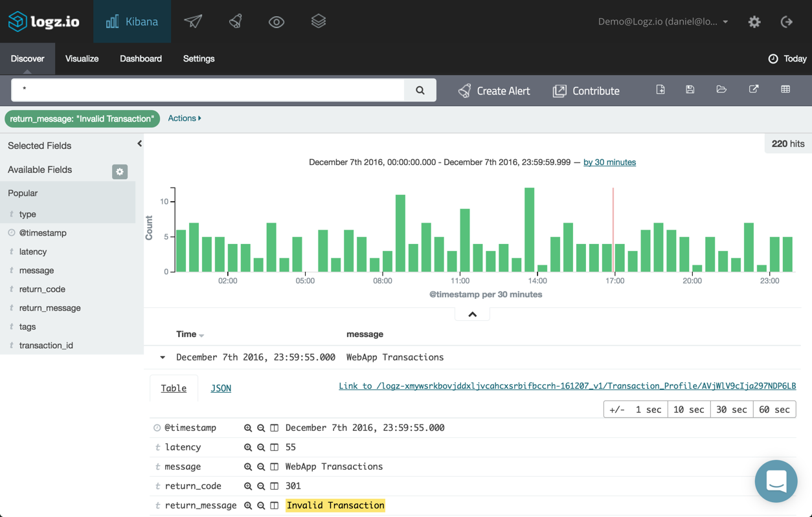Click the save search disk icon
812x517 pixels.
pos(690,90)
